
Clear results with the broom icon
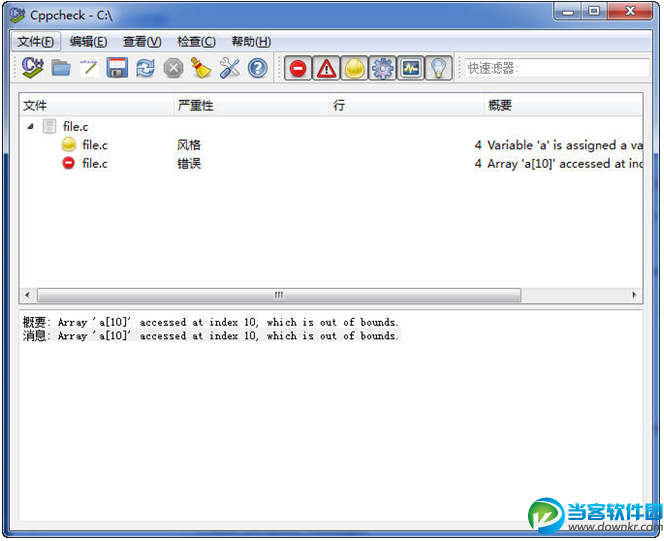tap(201, 68)
